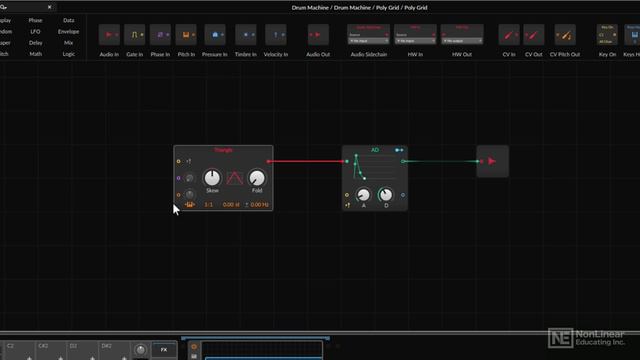
Task: Add a Pitch In module
Action: tap(186, 35)
